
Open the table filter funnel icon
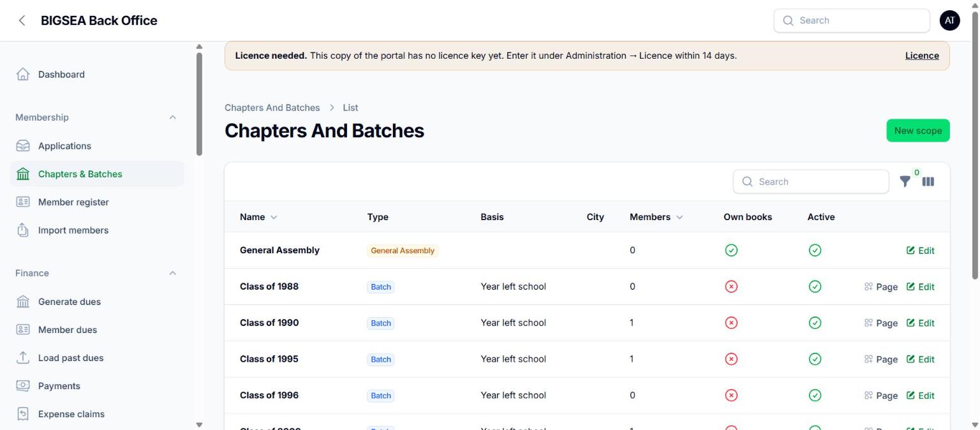point(905,182)
